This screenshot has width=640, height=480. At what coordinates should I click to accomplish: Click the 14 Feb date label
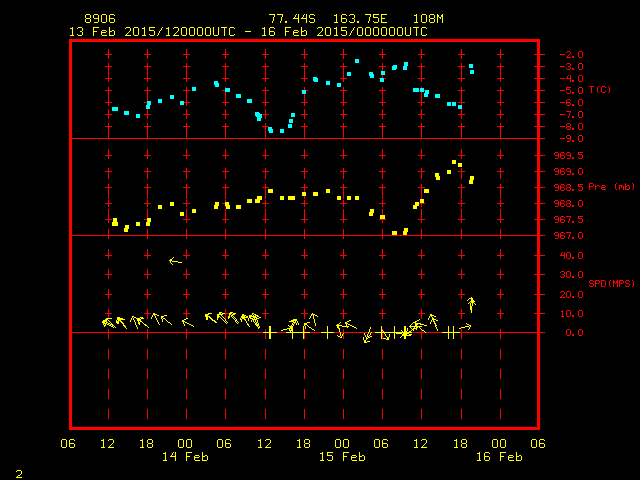185,457
